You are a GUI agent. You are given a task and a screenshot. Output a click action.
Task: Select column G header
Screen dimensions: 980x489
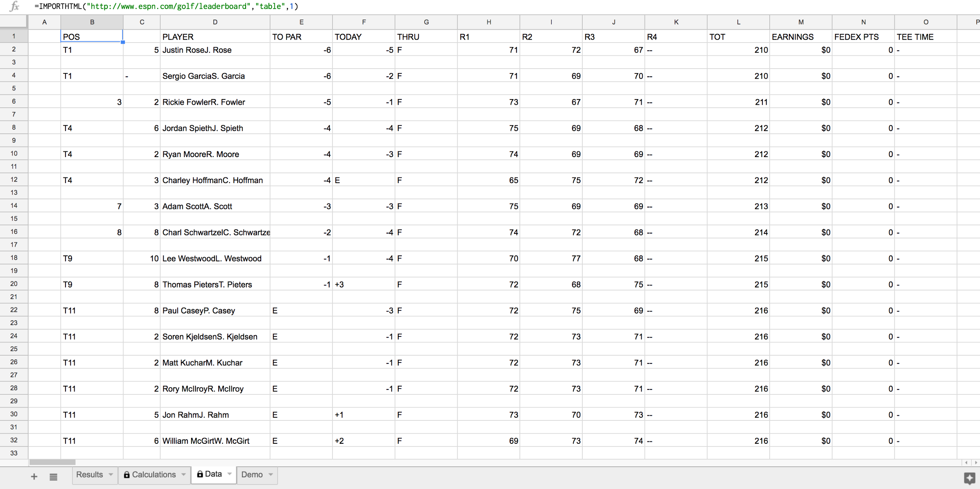tap(426, 22)
